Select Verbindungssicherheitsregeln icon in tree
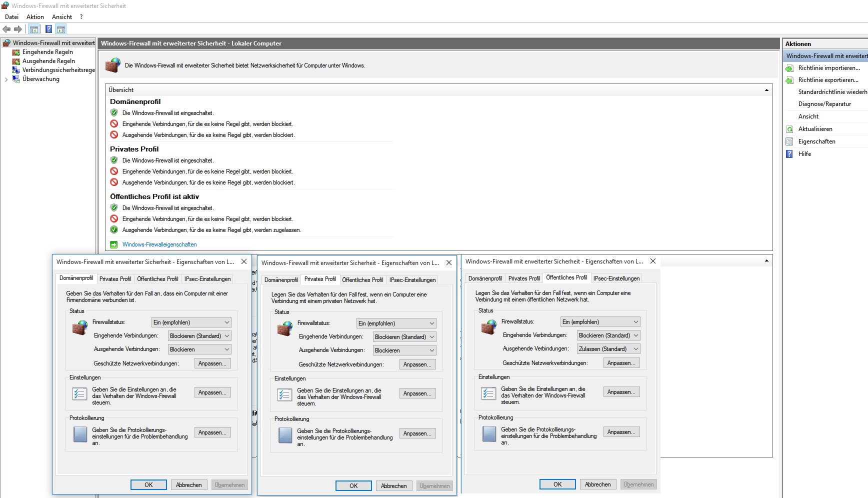The height and width of the screenshot is (498, 868). 16,70
